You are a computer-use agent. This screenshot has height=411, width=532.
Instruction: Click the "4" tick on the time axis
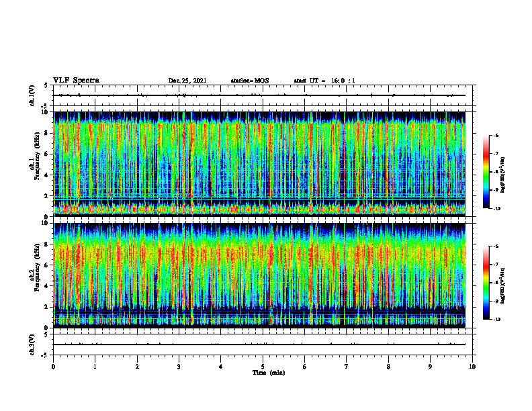click(x=221, y=367)
